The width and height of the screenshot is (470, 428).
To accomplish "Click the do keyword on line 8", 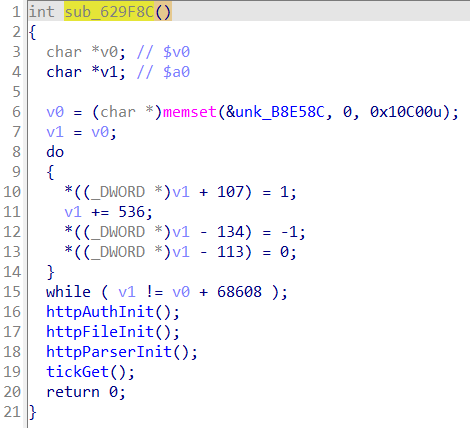I will click(55, 152).
